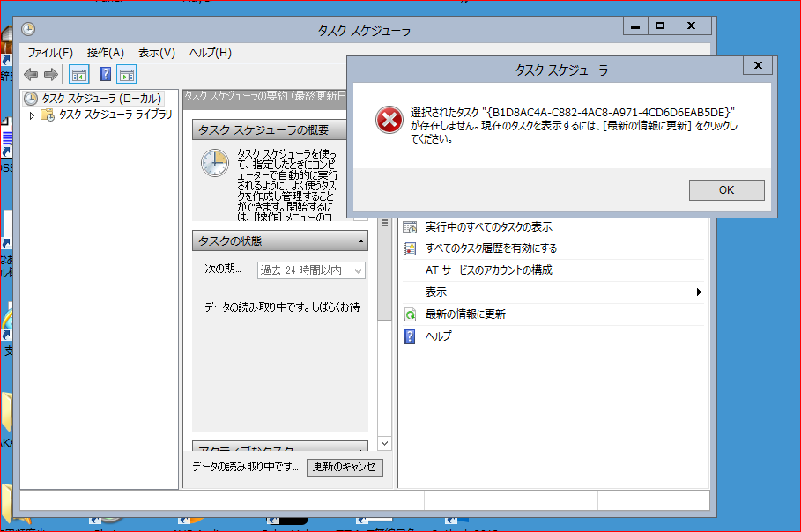This screenshot has height=532, width=801.
Task: Toggle the action pane visibility toolbar icon
Action: pos(126,73)
